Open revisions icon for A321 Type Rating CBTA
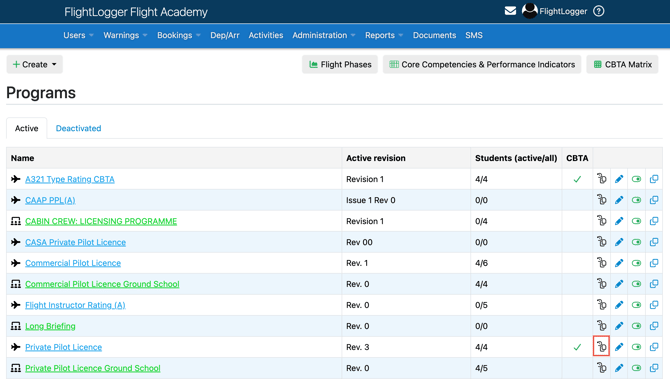670x379 pixels. [602, 179]
